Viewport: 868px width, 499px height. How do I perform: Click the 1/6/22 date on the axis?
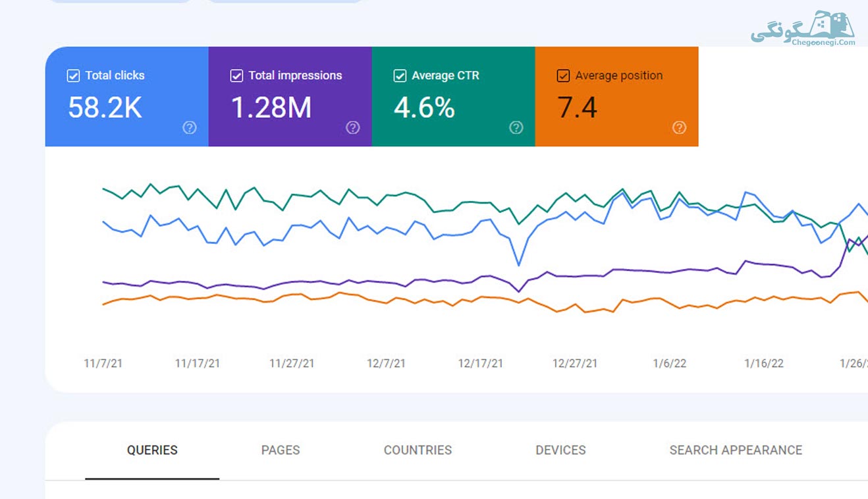tap(670, 363)
